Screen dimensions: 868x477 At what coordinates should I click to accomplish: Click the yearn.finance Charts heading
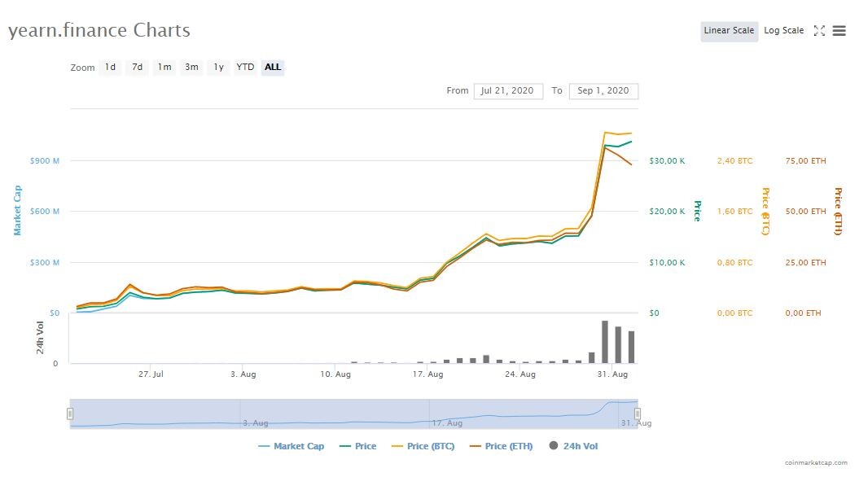click(99, 30)
